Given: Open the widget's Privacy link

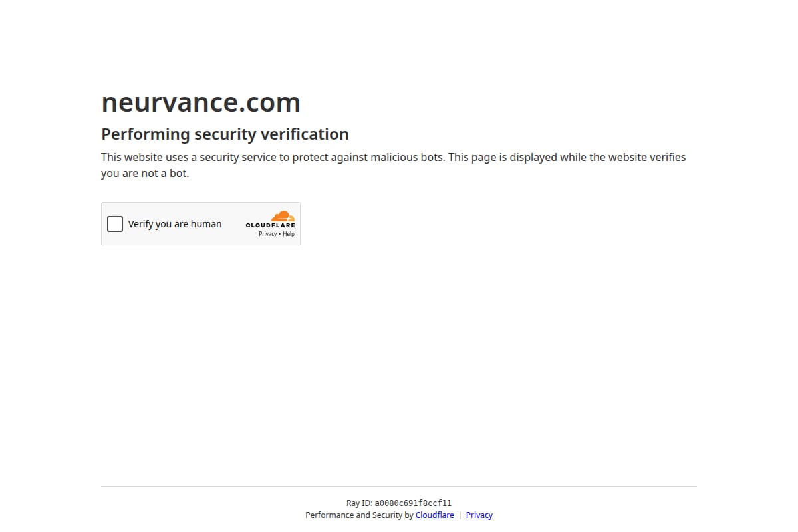Looking at the screenshot, I should (268, 234).
